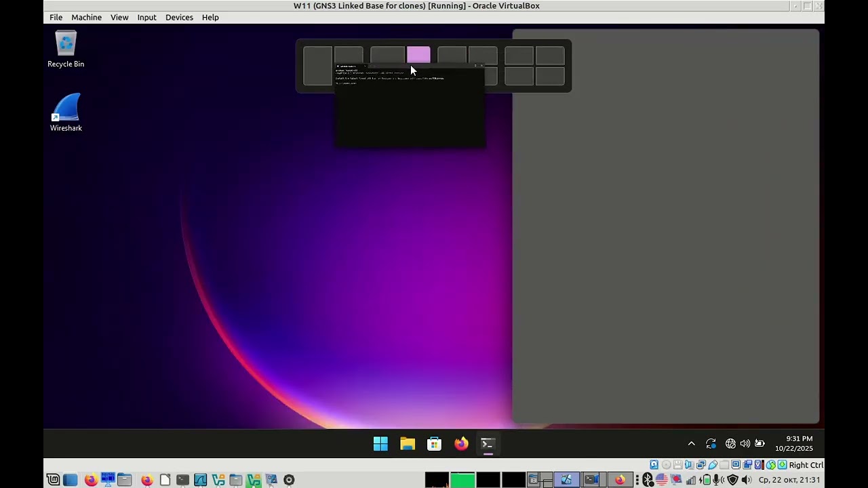Open the terminal window from the host panel
Image resolution: width=868 pixels, height=488 pixels.
[182, 480]
